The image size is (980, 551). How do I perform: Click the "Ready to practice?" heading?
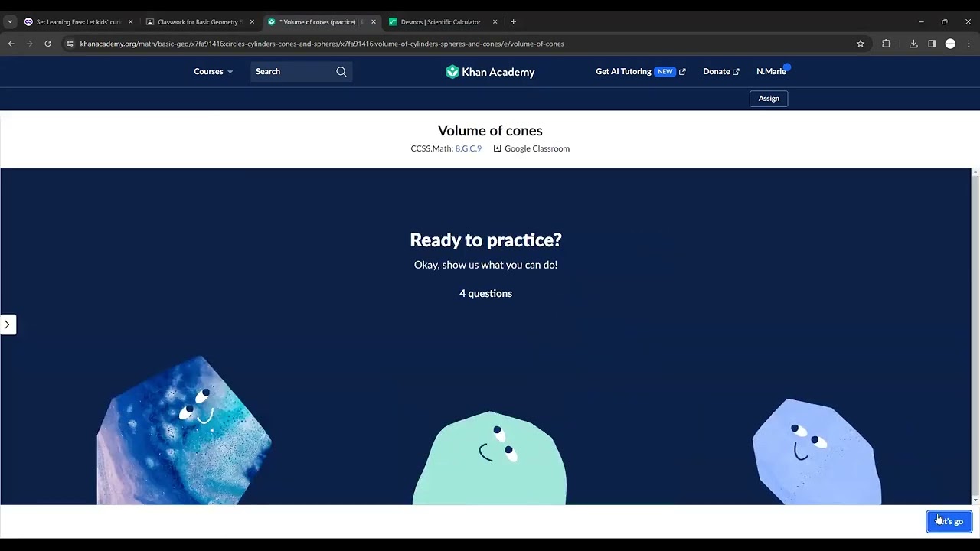pos(485,240)
